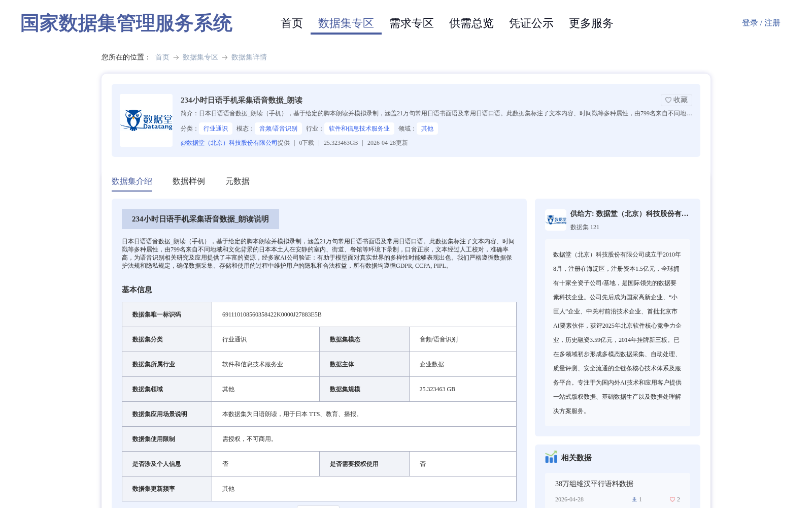
Task: Click the 音频/语音识别 modality tag
Action: pyautogui.click(x=279, y=129)
